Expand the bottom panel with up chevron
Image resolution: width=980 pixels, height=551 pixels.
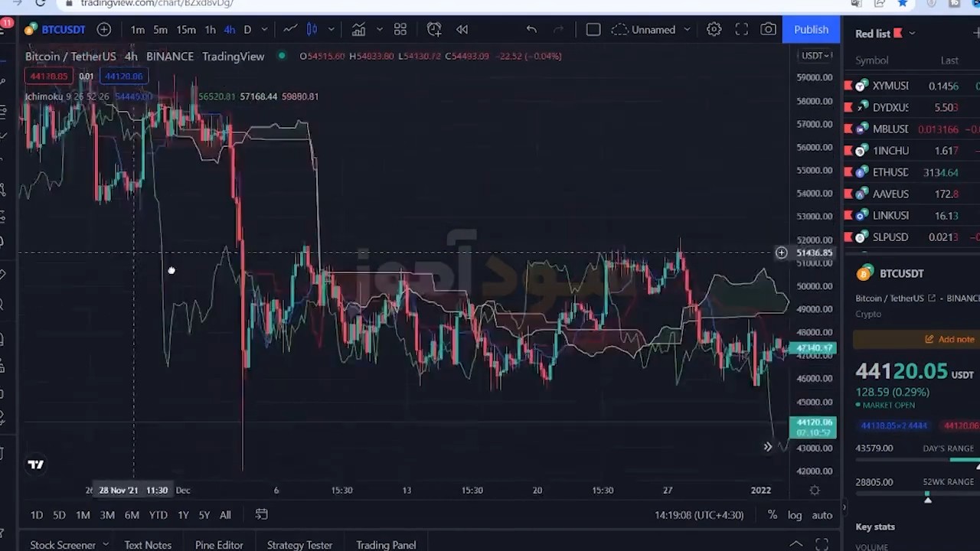pyautogui.click(x=796, y=544)
